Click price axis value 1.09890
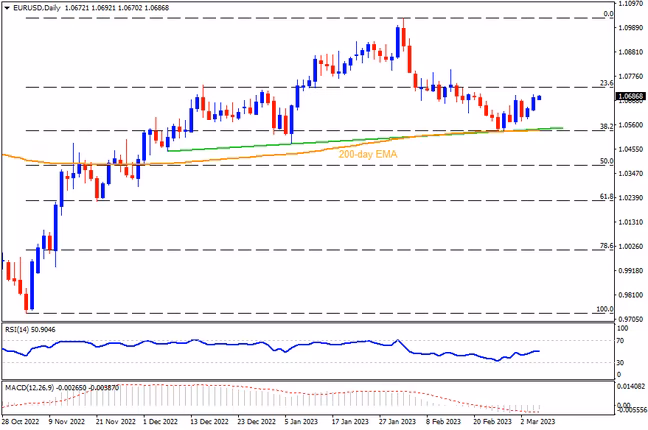Image resolution: width=648 pixels, height=430 pixels. (631, 28)
